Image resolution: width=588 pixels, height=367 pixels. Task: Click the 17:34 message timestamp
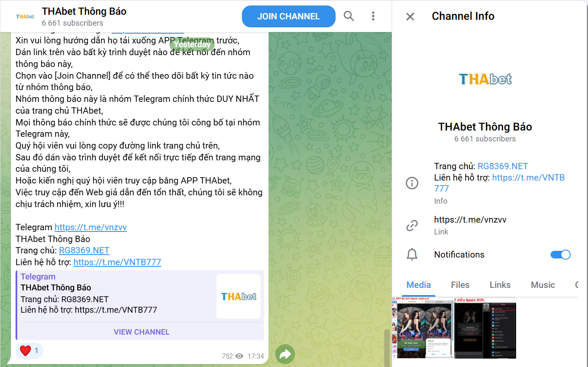[256, 356]
